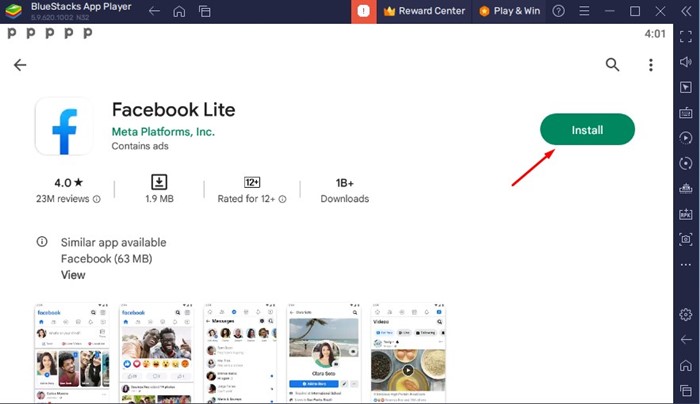Click the sidebar Android back arrow
This screenshot has height=404, width=700.
pos(686,340)
